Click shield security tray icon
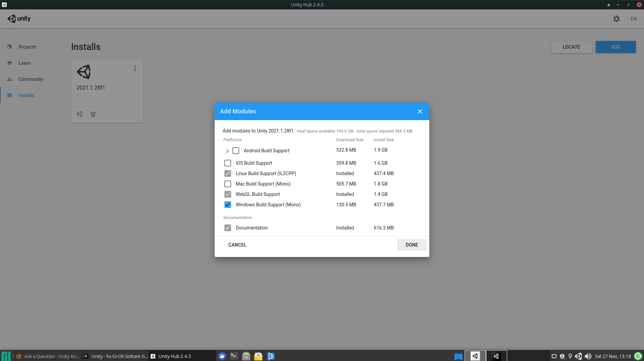This screenshot has width=644, height=361. pyautogui.click(x=562, y=356)
